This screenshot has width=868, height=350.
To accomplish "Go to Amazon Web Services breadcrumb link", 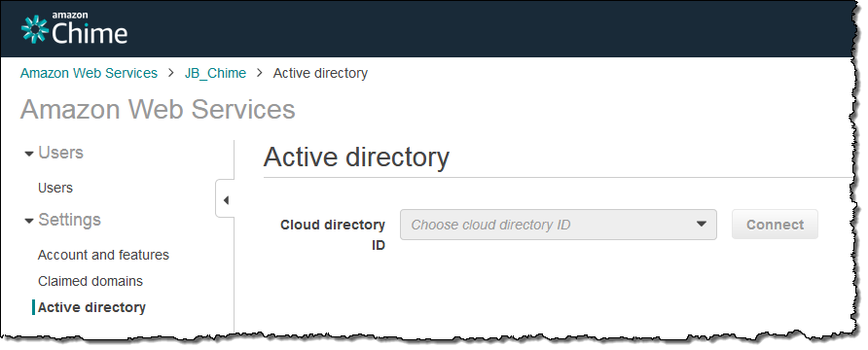I will pos(90,73).
